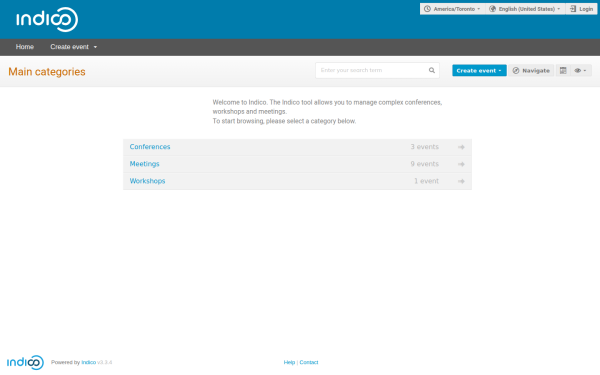
Task: Open the calendar overview icon button
Action: 563,70
